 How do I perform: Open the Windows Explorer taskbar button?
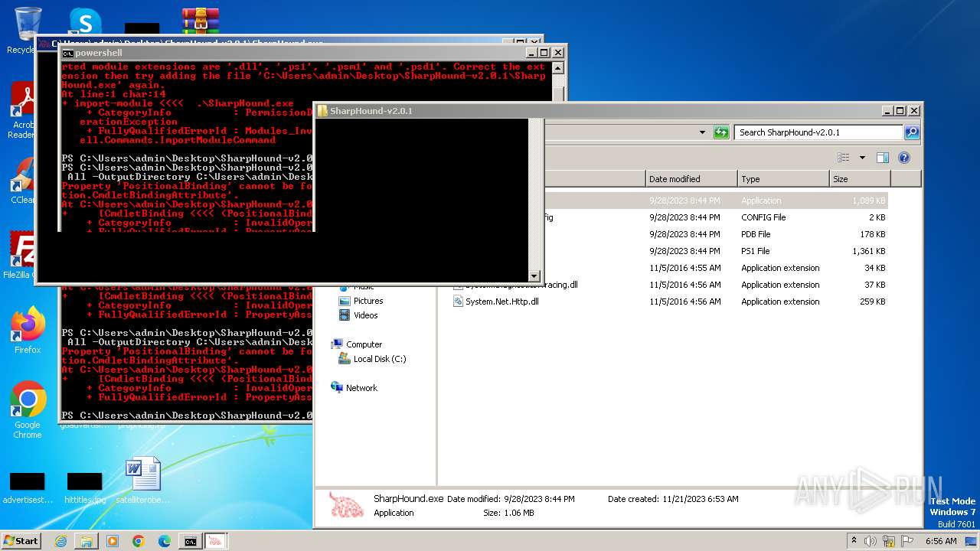click(87, 541)
